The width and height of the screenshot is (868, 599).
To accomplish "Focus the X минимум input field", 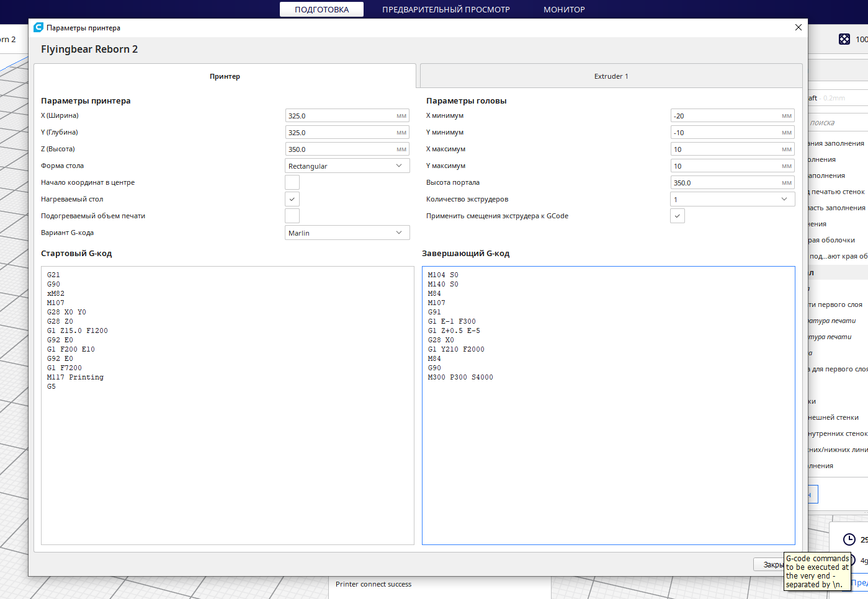I will [x=725, y=116].
